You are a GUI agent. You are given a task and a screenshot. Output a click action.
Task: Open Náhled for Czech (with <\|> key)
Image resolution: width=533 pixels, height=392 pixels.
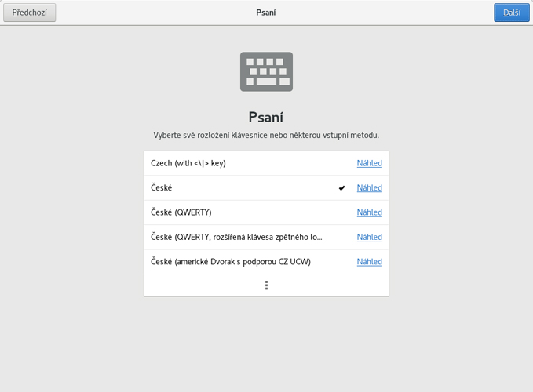tap(370, 163)
